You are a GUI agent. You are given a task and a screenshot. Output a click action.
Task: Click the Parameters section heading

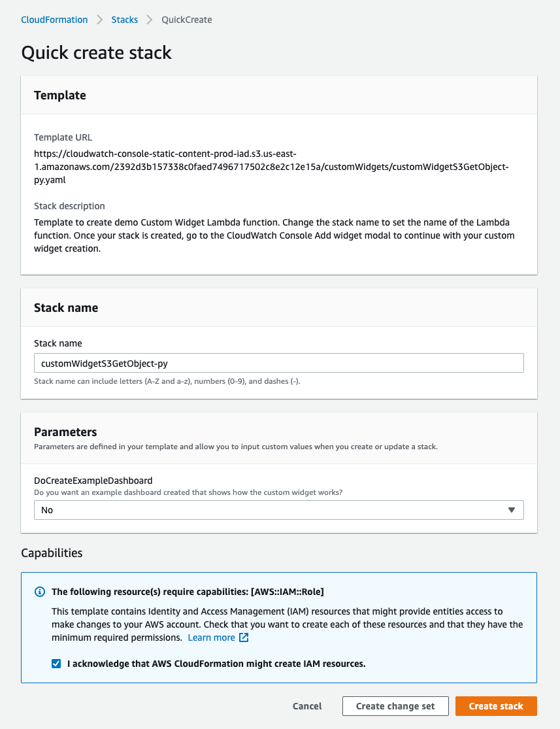[65, 432]
